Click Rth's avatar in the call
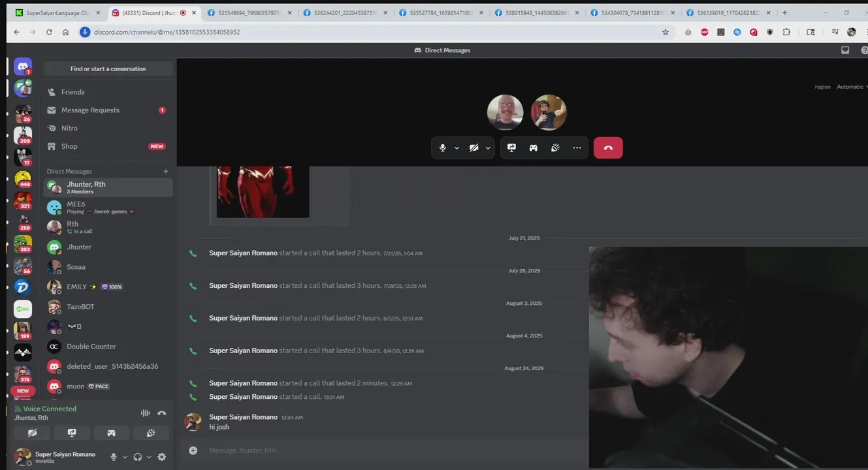 (505, 112)
